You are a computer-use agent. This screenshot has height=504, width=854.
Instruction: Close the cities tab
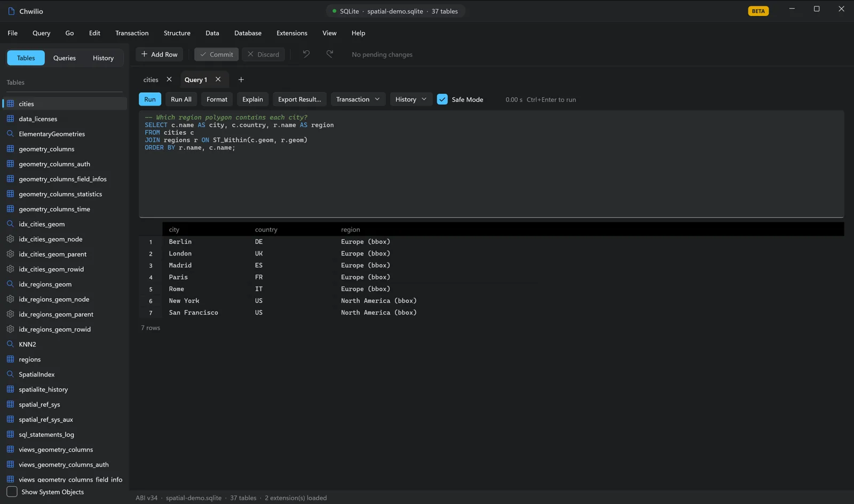[x=169, y=79]
